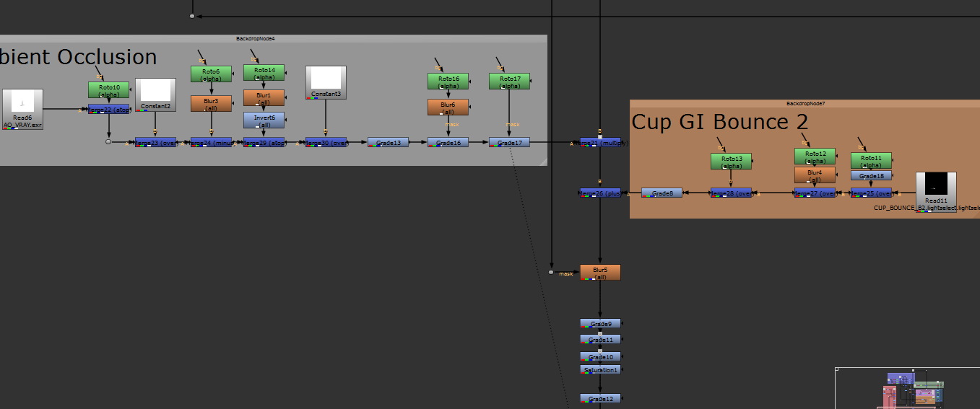
Task: Click the Blur5 node
Action: pyautogui.click(x=600, y=272)
